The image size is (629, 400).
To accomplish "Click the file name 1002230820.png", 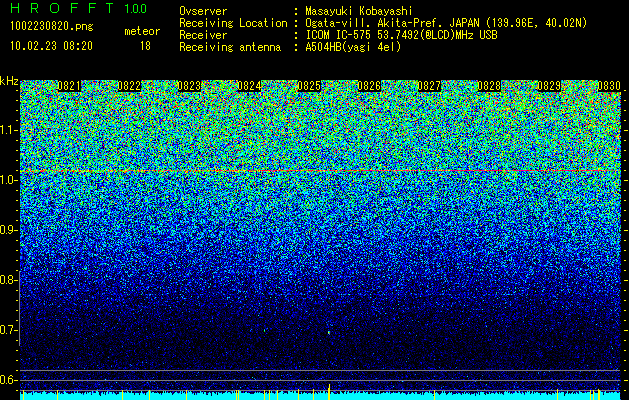I will click(52, 27).
